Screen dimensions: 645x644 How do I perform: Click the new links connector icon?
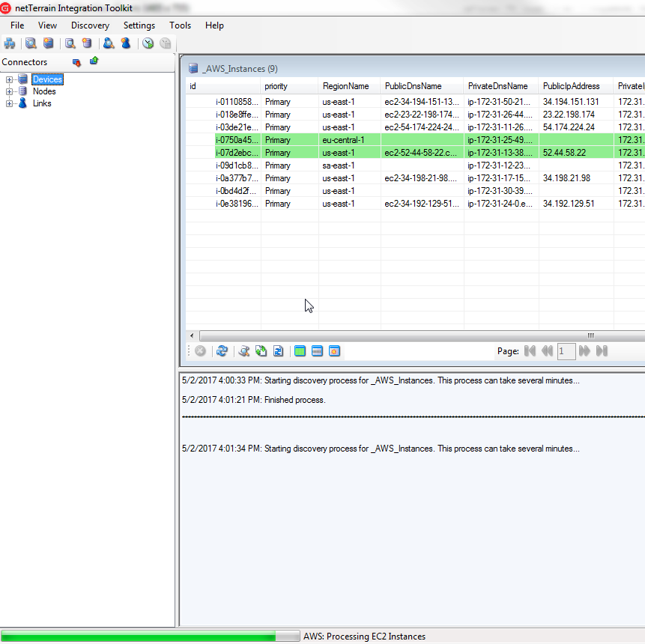[126, 43]
